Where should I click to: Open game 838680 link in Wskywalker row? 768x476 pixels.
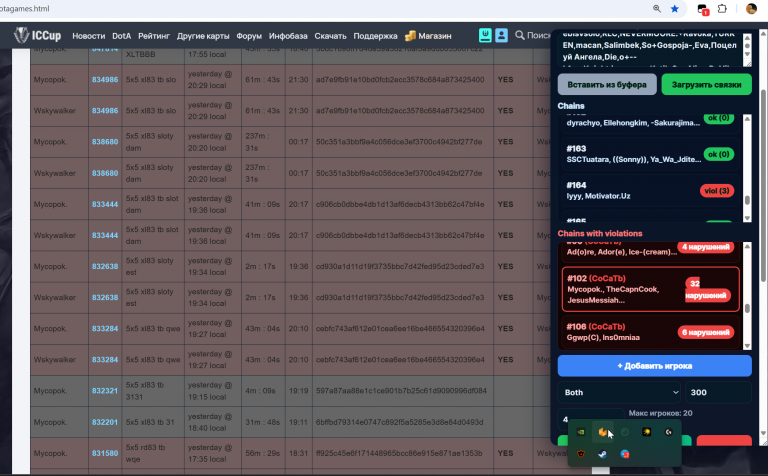pyautogui.click(x=105, y=173)
